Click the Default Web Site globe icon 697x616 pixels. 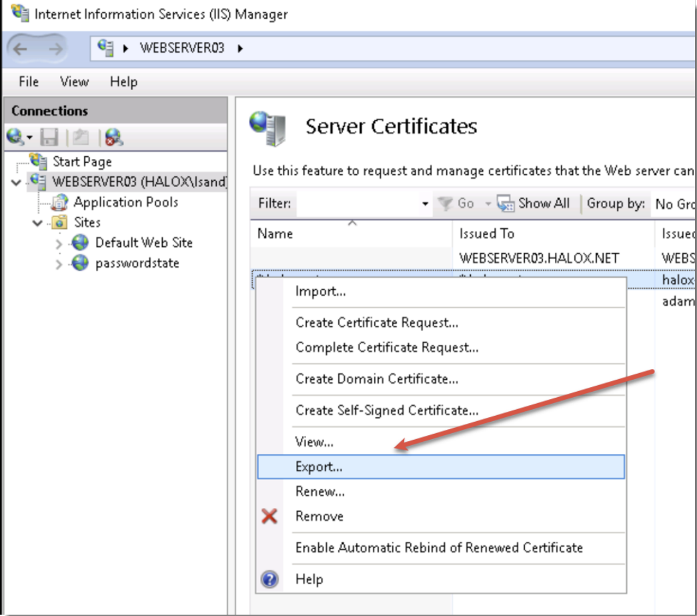[x=80, y=242]
